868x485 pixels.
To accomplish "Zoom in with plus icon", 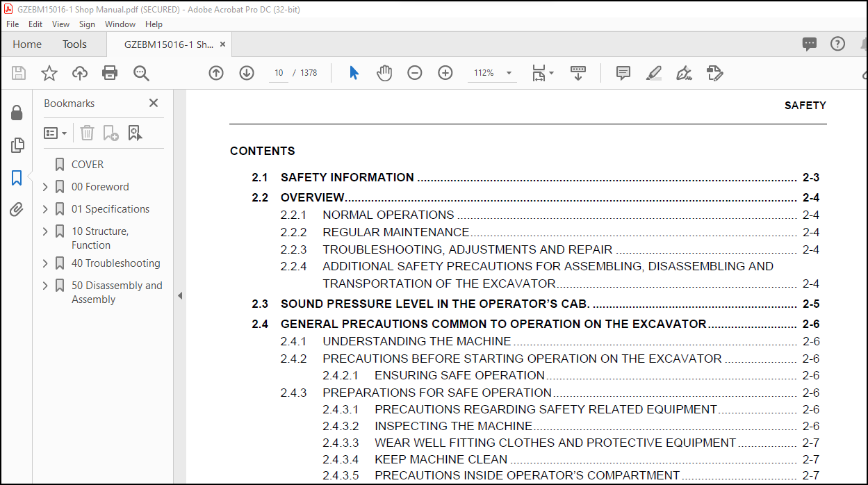I will tap(445, 73).
